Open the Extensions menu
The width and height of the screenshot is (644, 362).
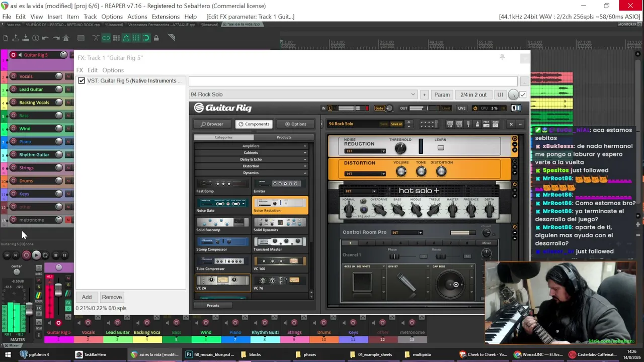[x=166, y=17]
